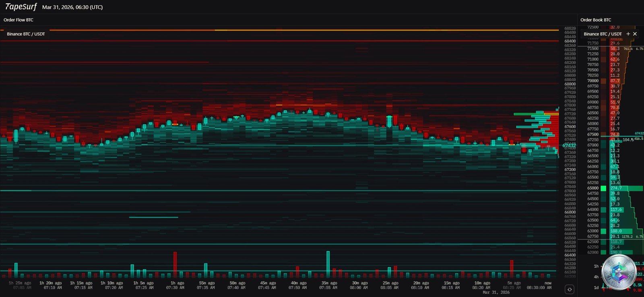Select the Binance BTC / USDT label on the chart
Screen dimensions: 644x297
(26, 34)
